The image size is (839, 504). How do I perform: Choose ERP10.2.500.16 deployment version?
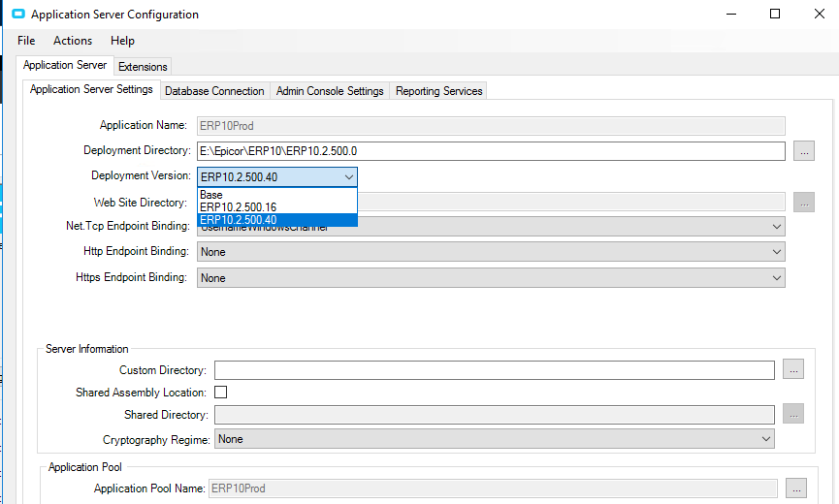pyautogui.click(x=238, y=207)
